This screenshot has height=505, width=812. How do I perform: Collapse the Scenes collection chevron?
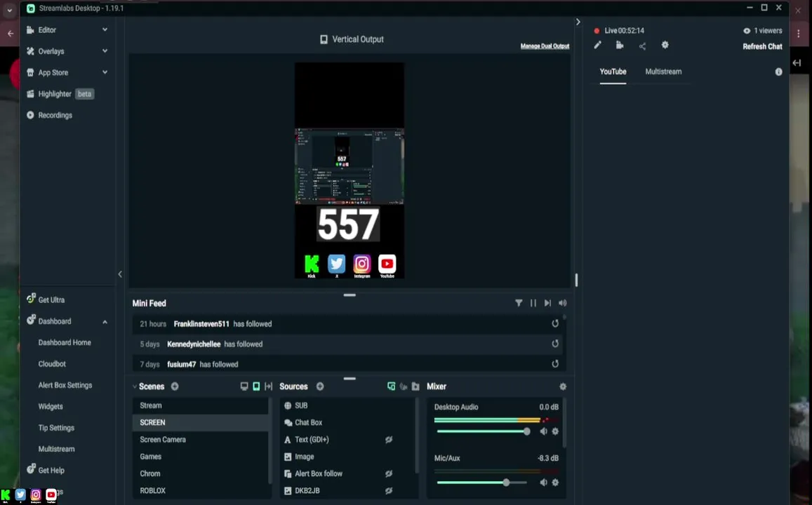[135, 386]
